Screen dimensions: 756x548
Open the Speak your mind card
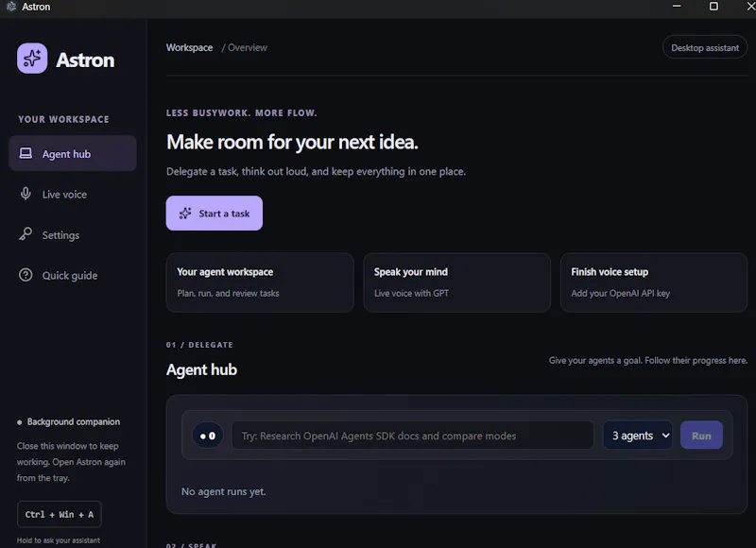457,283
